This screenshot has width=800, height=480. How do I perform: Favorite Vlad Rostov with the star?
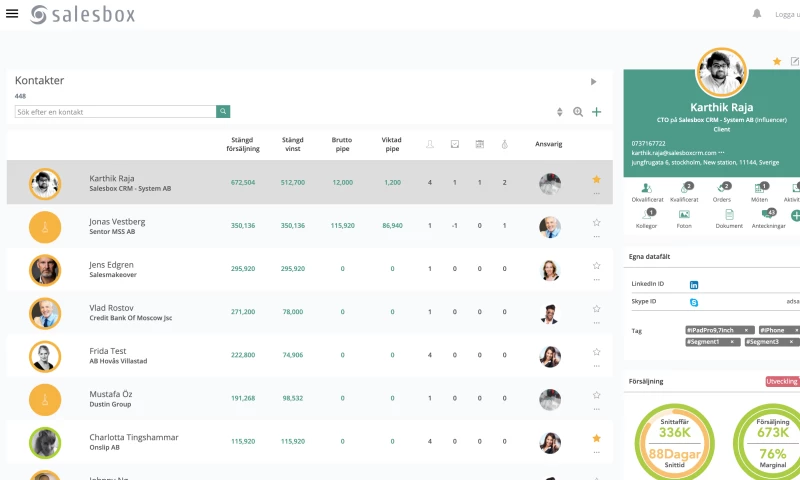pos(596,309)
